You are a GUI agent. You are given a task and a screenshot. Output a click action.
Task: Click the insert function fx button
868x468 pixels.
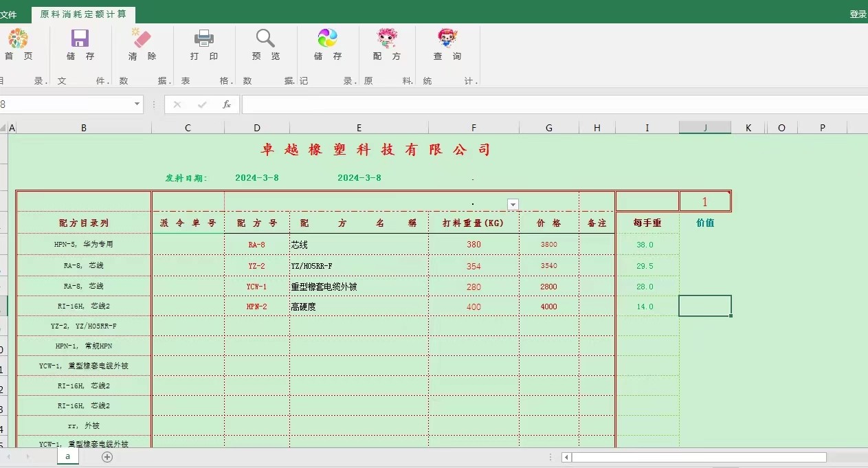227,104
